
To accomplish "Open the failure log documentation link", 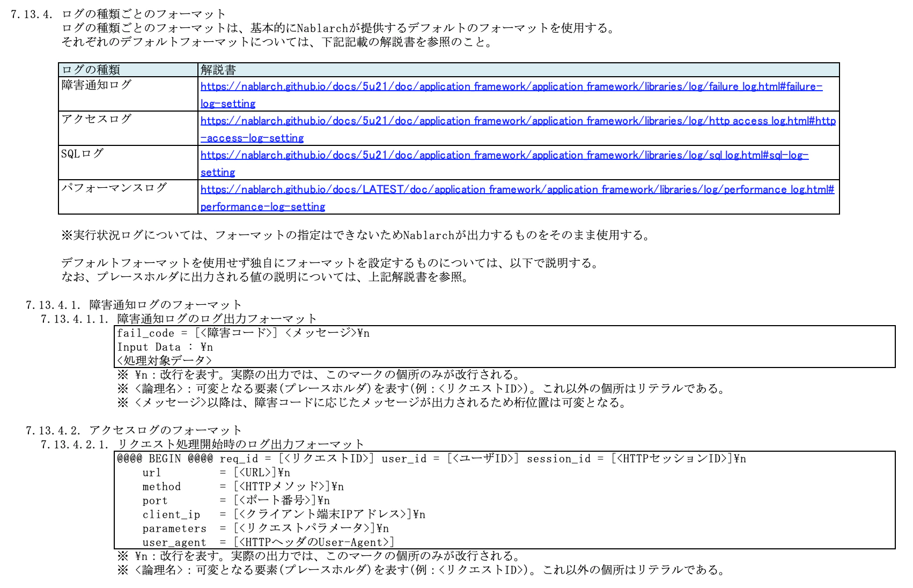I will coord(511,94).
